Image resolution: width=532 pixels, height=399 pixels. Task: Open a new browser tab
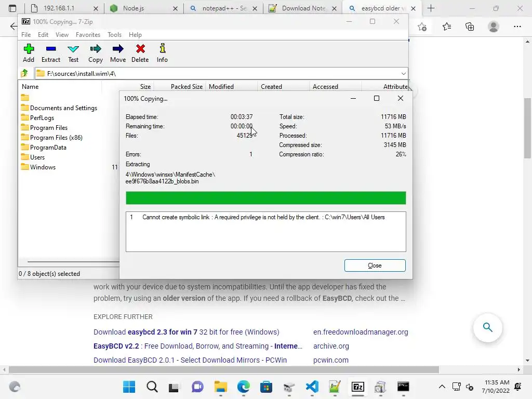point(431,8)
